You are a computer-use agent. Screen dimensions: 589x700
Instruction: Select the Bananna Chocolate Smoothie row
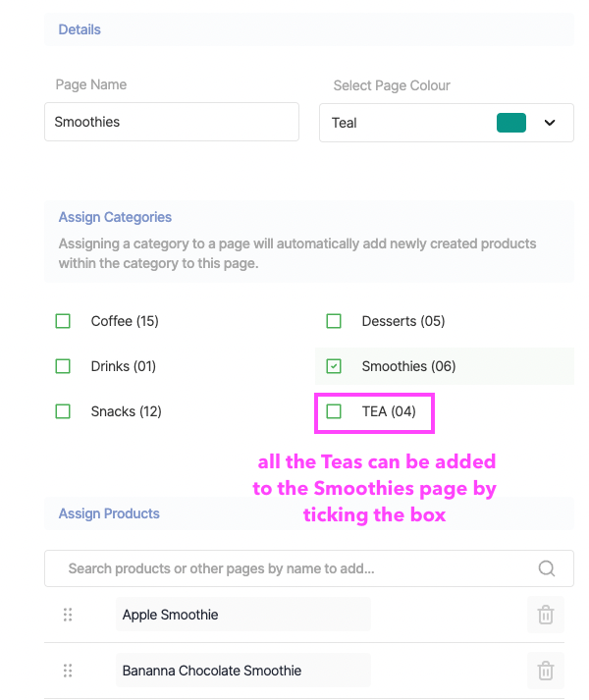(242, 671)
